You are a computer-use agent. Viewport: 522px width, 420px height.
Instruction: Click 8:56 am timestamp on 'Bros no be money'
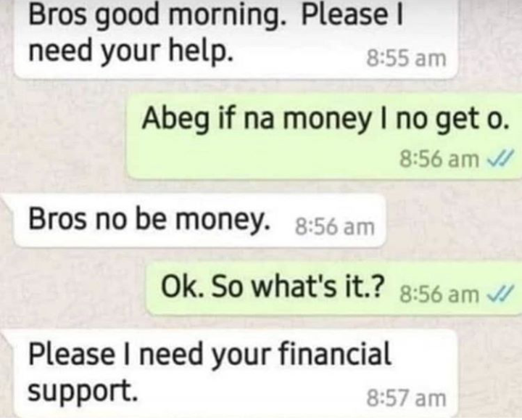334,228
